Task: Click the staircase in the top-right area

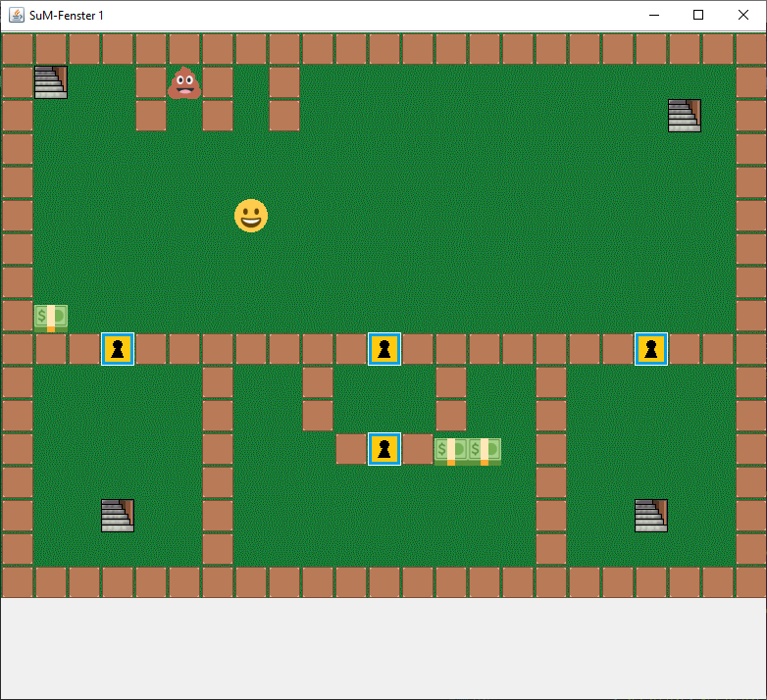Action: 685,116
